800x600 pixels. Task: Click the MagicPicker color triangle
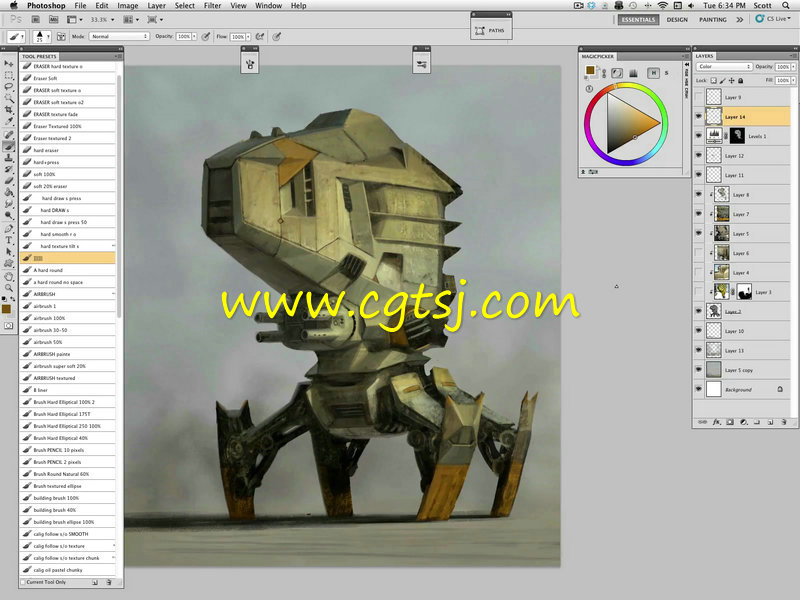(632, 123)
